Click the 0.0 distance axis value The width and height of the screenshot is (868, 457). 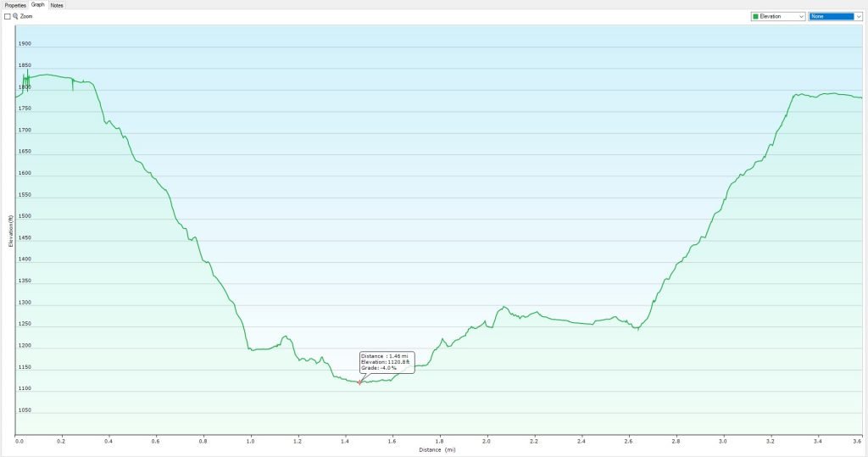coord(19,442)
